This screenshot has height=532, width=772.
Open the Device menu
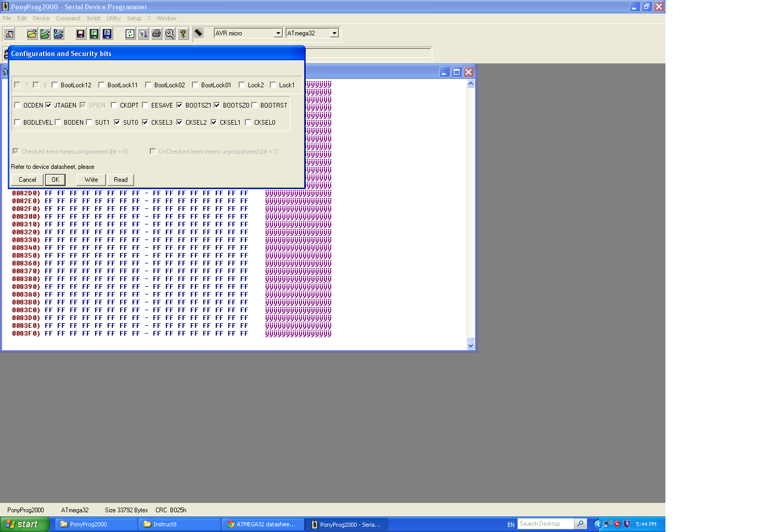tap(41, 18)
